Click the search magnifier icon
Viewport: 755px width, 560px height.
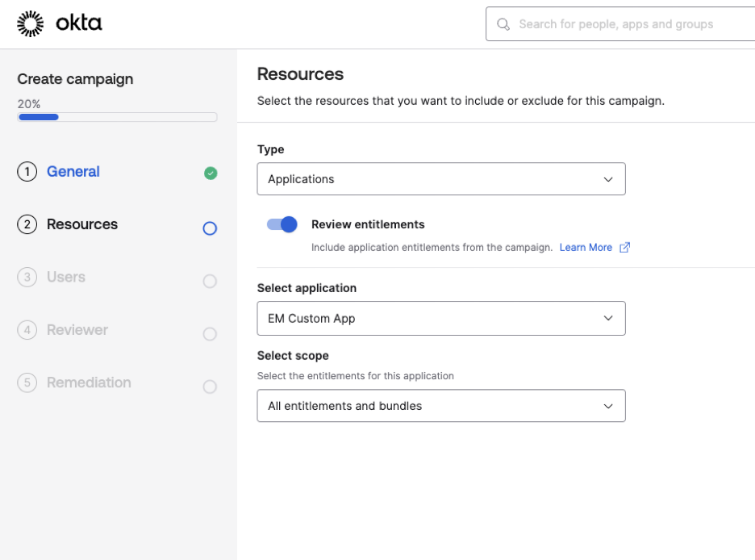coord(503,24)
